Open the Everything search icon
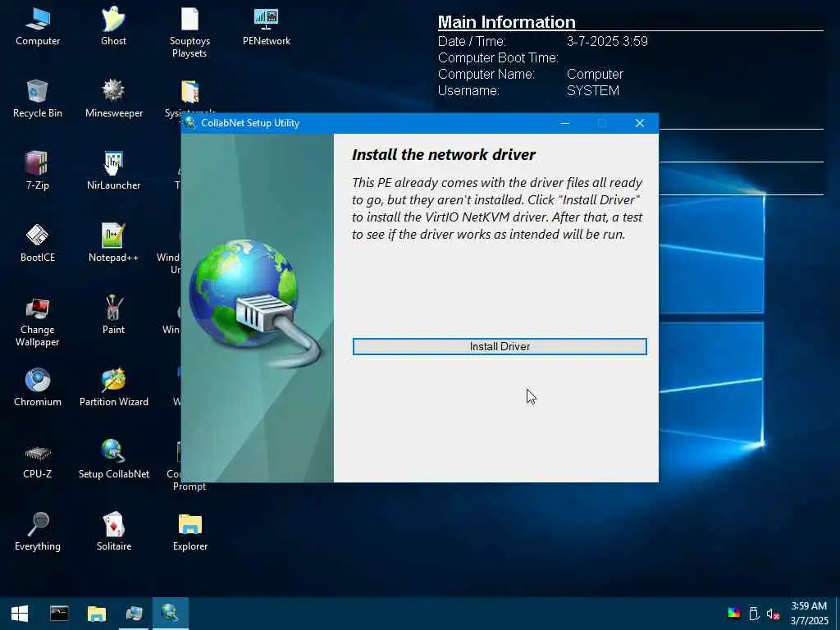The height and width of the screenshot is (630, 840). click(38, 532)
